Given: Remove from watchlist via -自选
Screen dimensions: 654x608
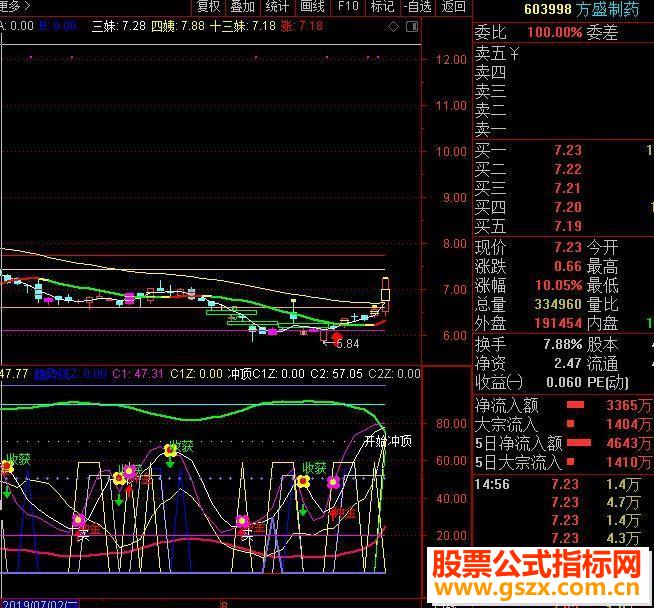Looking at the screenshot, I should point(418,6).
